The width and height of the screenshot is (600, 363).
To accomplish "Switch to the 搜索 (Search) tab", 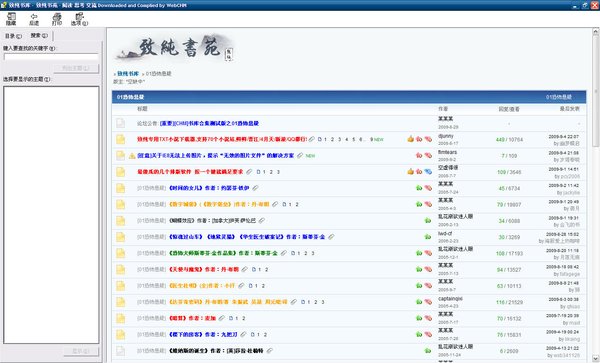I will (x=39, y=36).
